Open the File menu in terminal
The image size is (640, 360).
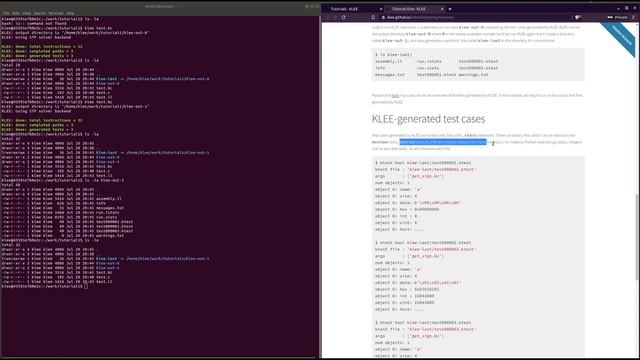pos(6,13)
